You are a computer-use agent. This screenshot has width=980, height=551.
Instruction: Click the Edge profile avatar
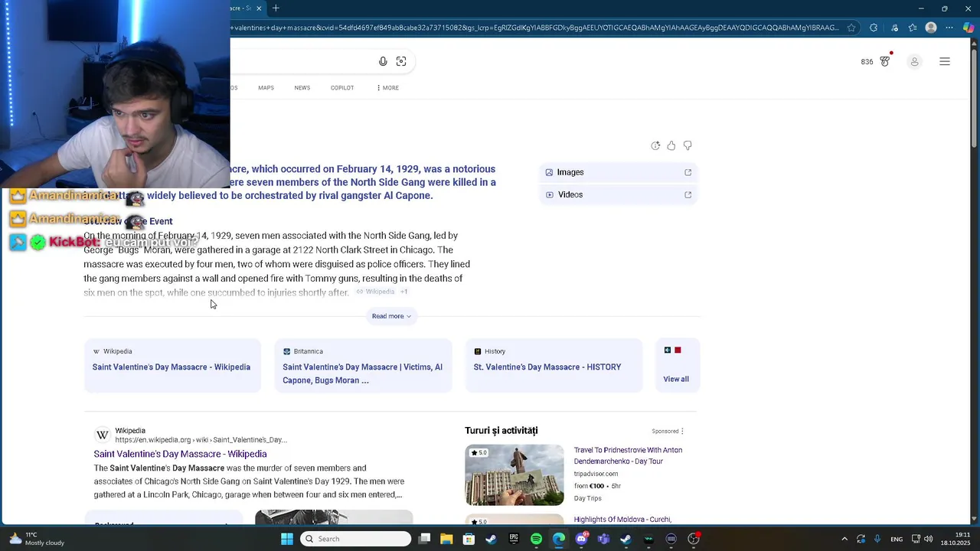(931, 28)
